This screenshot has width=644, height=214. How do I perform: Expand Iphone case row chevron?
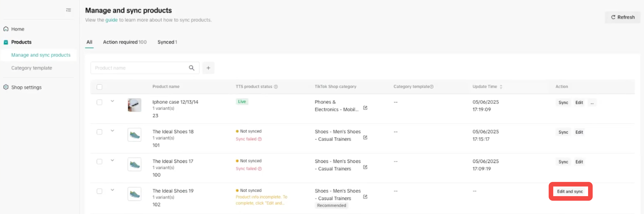112,101
